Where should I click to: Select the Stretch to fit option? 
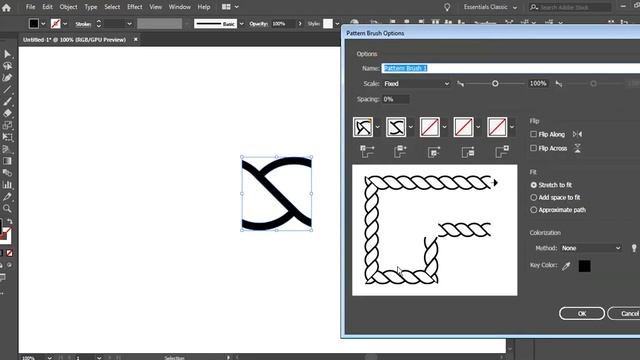[x=533, y=185]
